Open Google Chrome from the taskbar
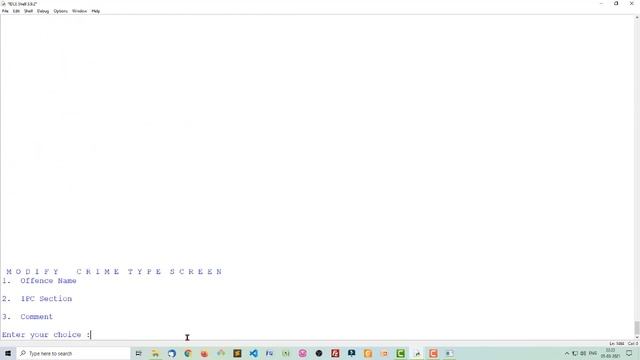The width and height of the screenshot is (640, 360). 188,353
